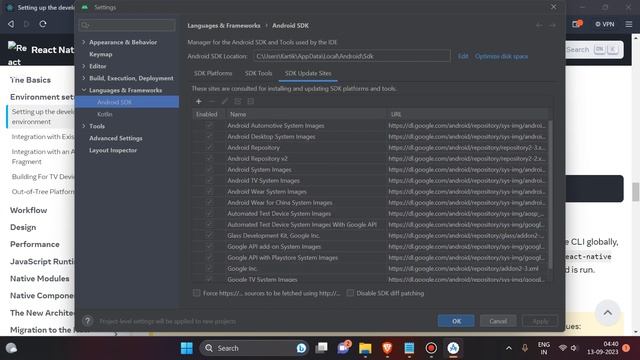Click the OK button
This screenshot has height=360, width=640.
coord(456,321)
